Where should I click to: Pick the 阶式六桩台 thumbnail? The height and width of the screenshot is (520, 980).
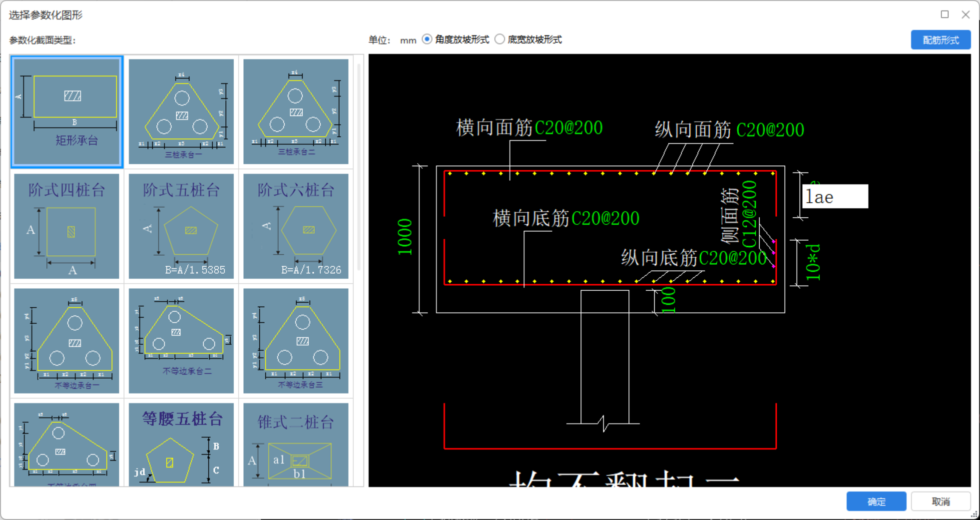tap(296, 226)
